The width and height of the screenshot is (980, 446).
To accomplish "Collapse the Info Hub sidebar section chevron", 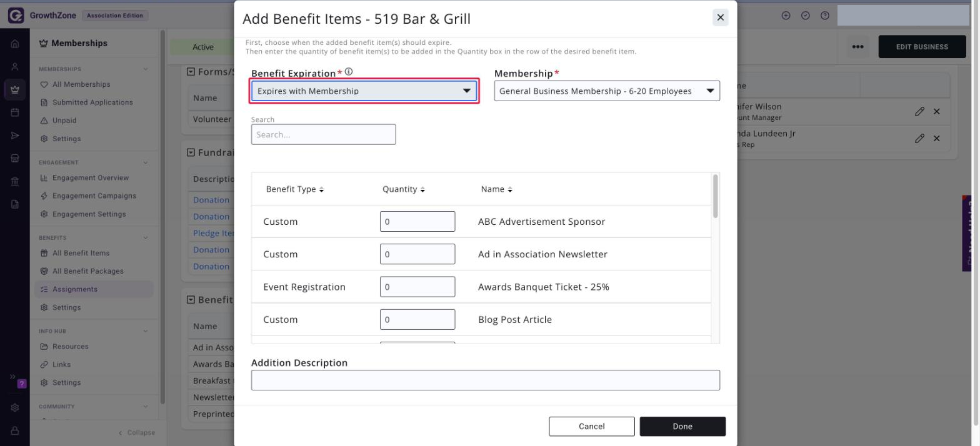I will [146, 331].
